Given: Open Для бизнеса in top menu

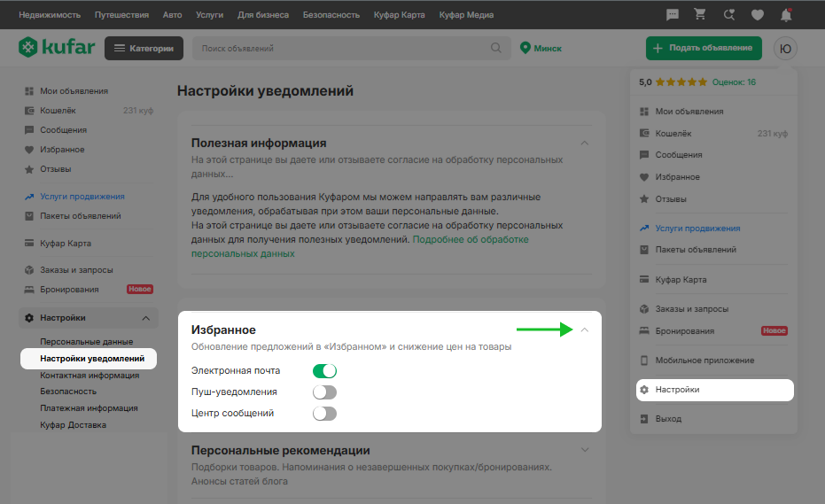Looking at the screenshot, I should point(262,15).
